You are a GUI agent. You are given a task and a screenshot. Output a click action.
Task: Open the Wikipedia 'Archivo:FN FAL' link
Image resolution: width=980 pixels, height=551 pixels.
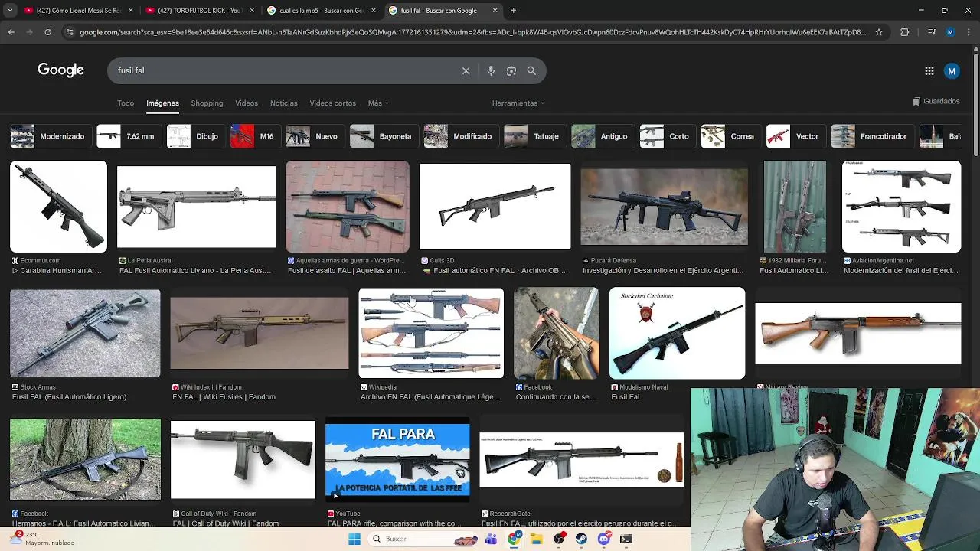[x=431, y=397]
